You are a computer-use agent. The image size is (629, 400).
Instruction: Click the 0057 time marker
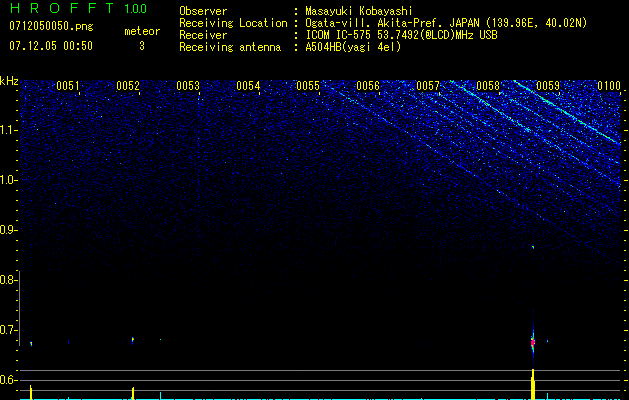[428, 86]
